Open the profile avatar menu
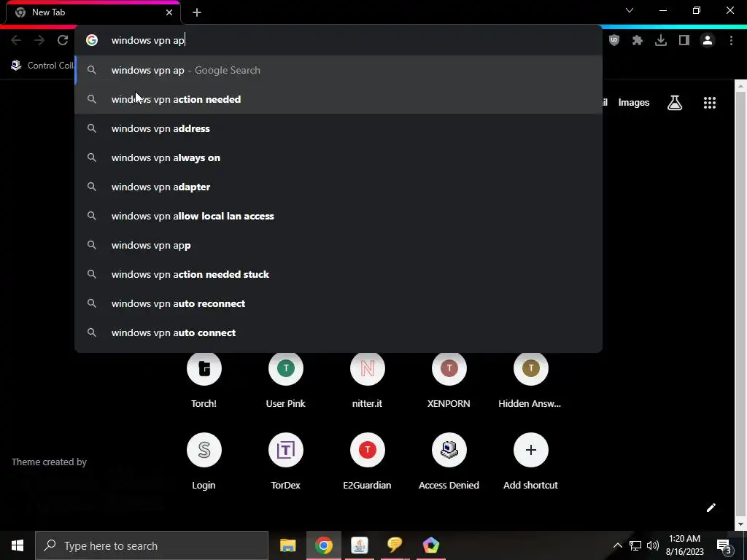 (708, 41)
